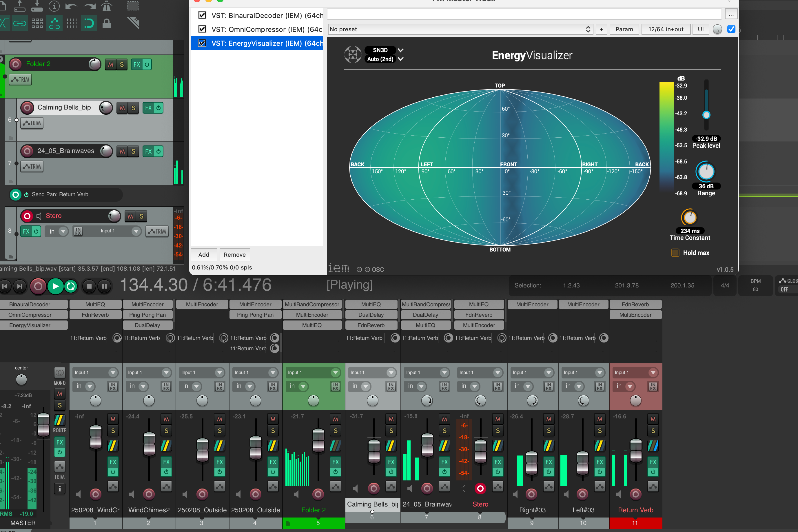Toggle input monitoring speaker on Stero track
Viewport: 798px width, 532px height.
tap(39, 216)
